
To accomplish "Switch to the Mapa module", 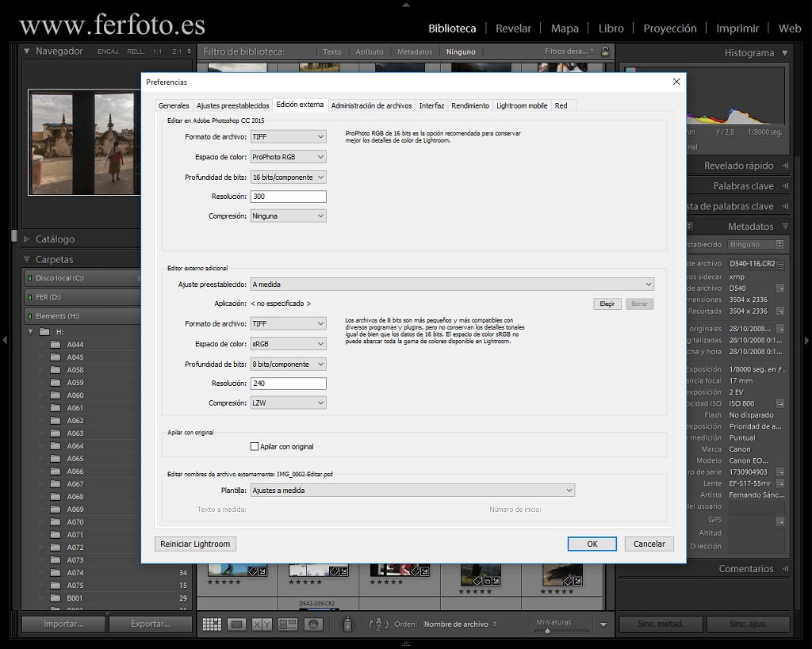I will click(565, 29).
